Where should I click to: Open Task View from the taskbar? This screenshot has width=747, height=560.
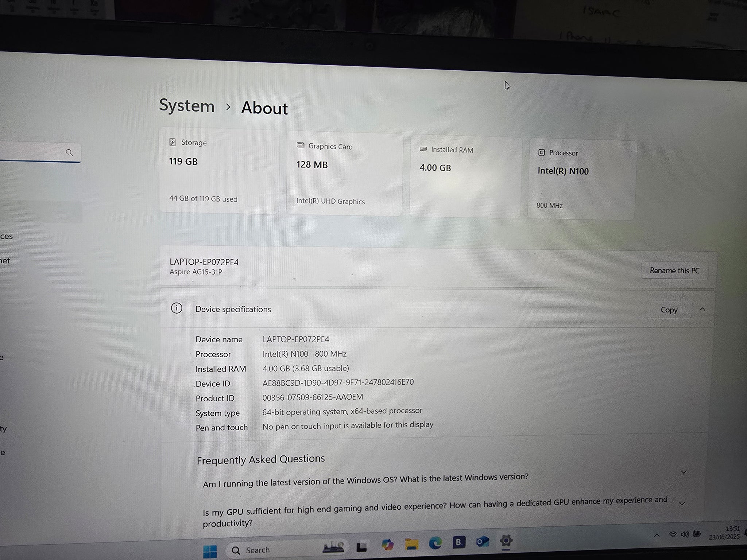361,547
